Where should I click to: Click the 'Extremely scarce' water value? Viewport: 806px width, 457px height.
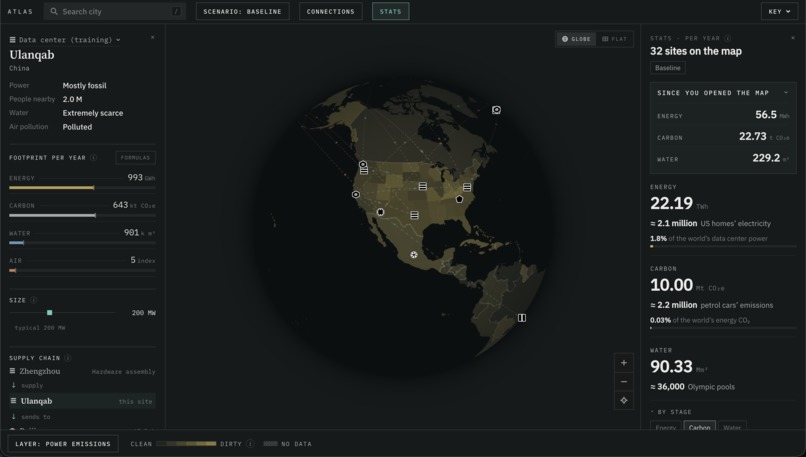point(93,113)
